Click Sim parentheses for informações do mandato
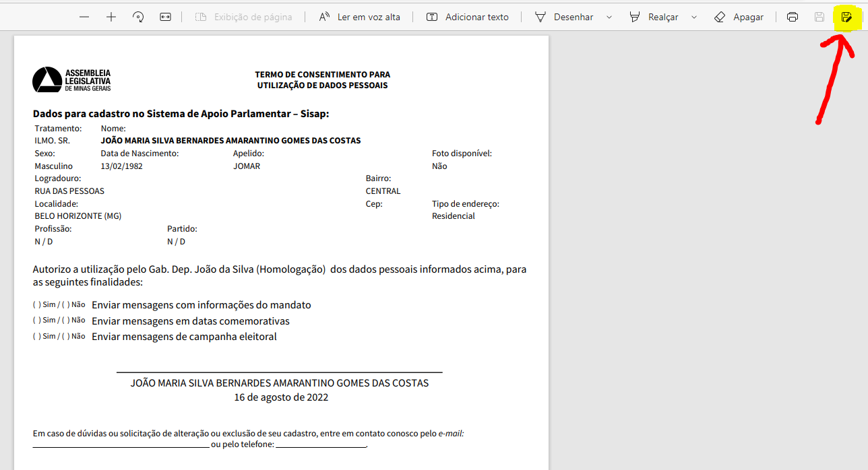 point(36,305)
